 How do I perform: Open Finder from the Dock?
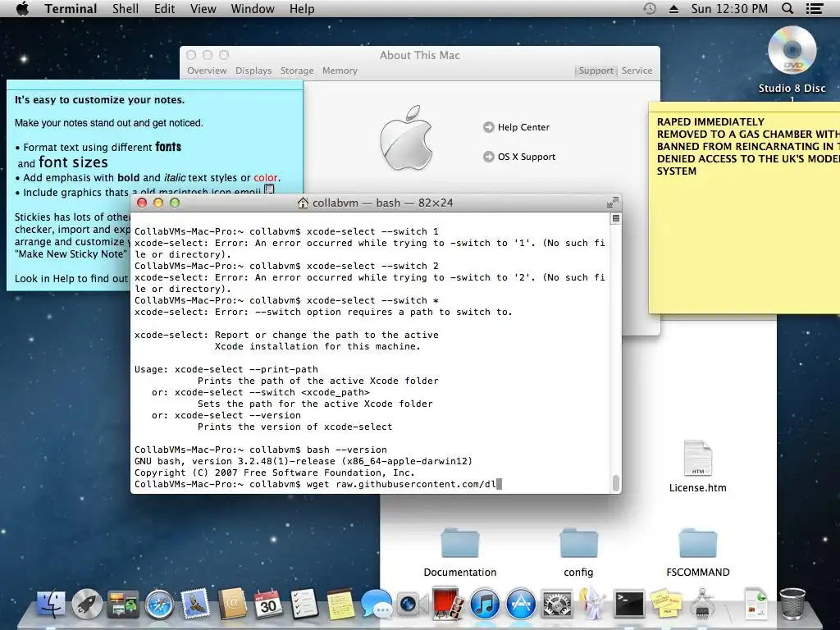52,605
